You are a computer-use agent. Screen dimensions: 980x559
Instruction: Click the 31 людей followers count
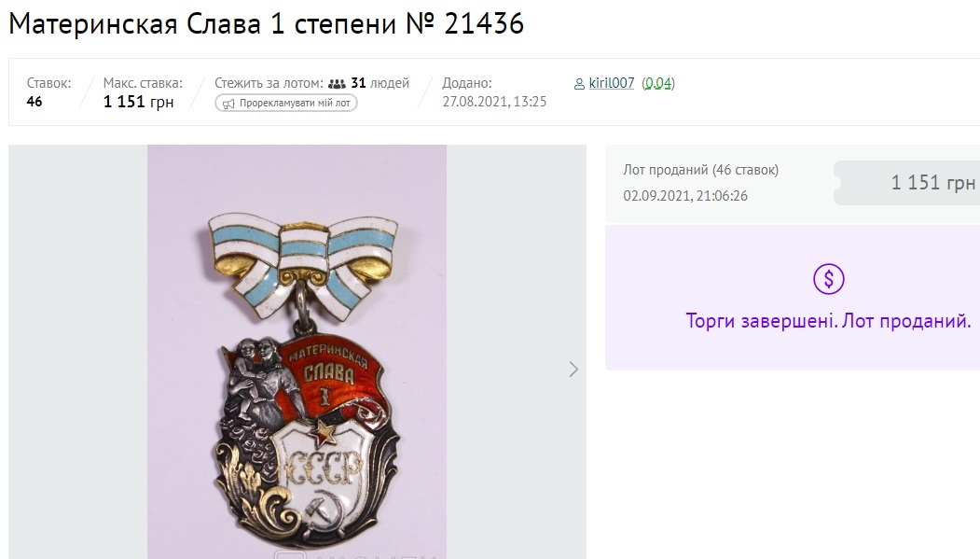380,83
